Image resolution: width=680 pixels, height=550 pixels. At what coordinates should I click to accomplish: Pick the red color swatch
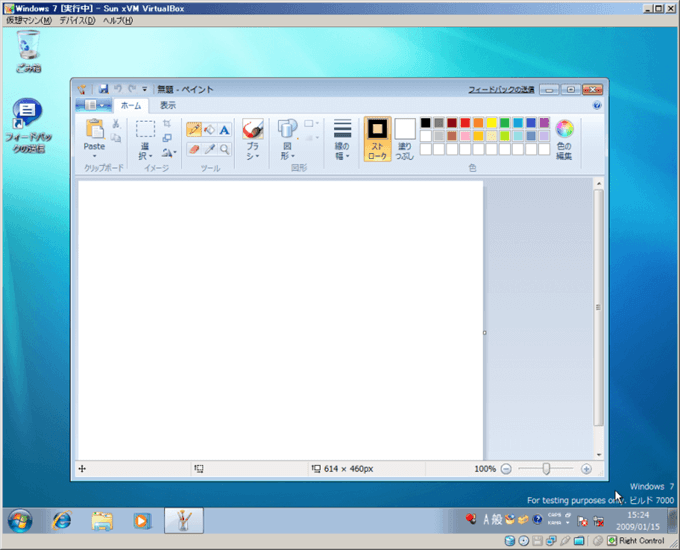pos(465,123)
